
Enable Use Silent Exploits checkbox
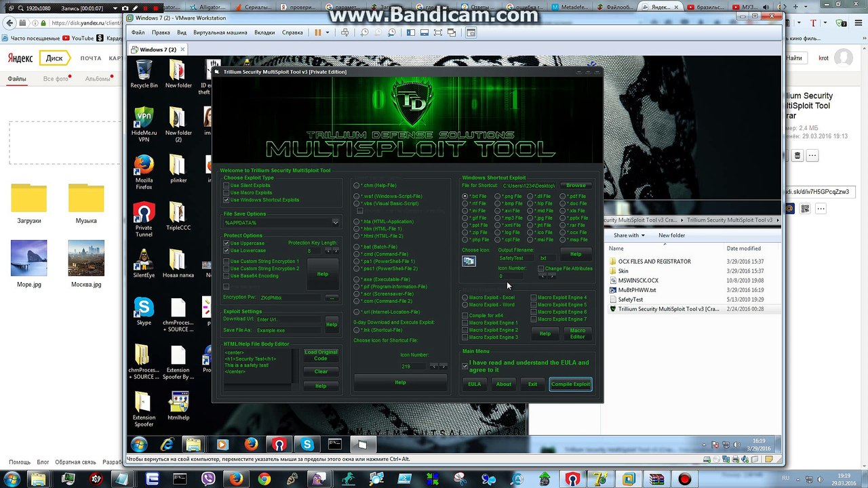pyautogui.click(x=226, y=186)
